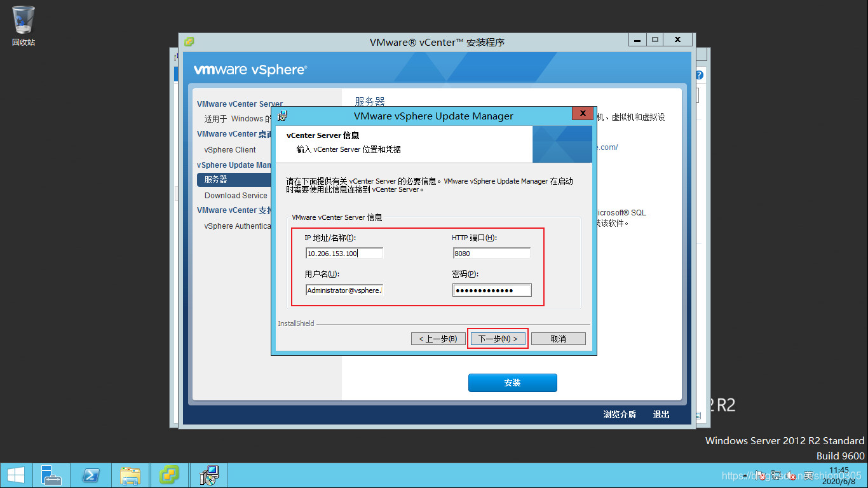Click the 密码(P) label
Screen dimensions: 868x488
point(464,274)
